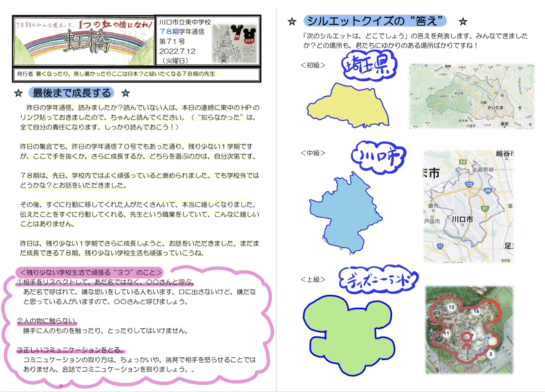
Task: Click the blue 78期 text in header
Action: (x=169, y=31)
